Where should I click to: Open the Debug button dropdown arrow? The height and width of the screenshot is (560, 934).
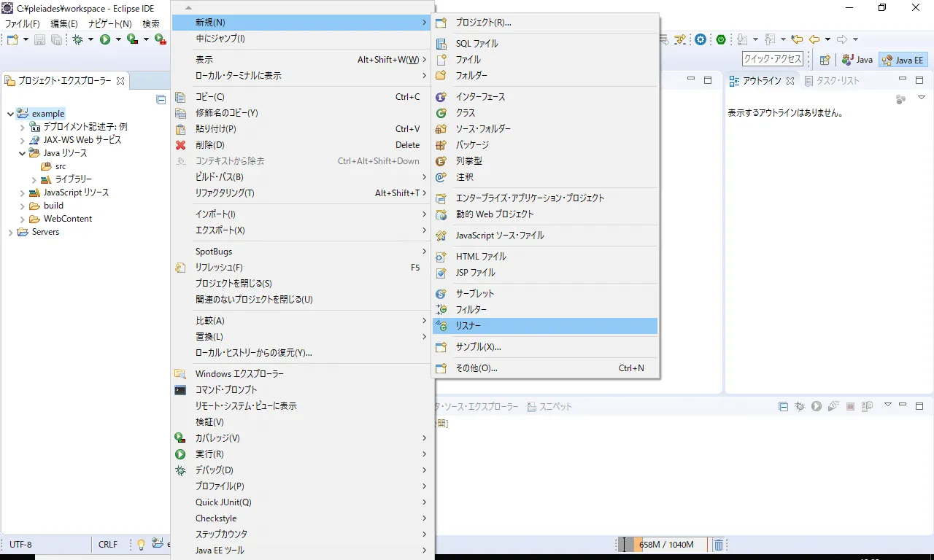[90, 39]
